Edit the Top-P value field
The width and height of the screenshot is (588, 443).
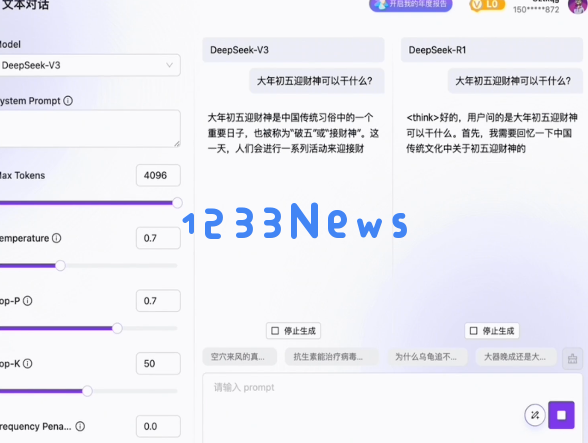[x=158, y=300]
